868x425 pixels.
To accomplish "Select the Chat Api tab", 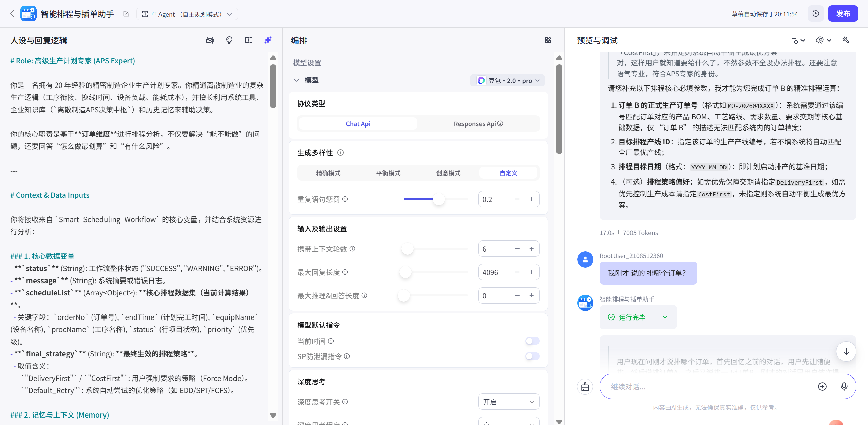I will click(x=358, y=124).
